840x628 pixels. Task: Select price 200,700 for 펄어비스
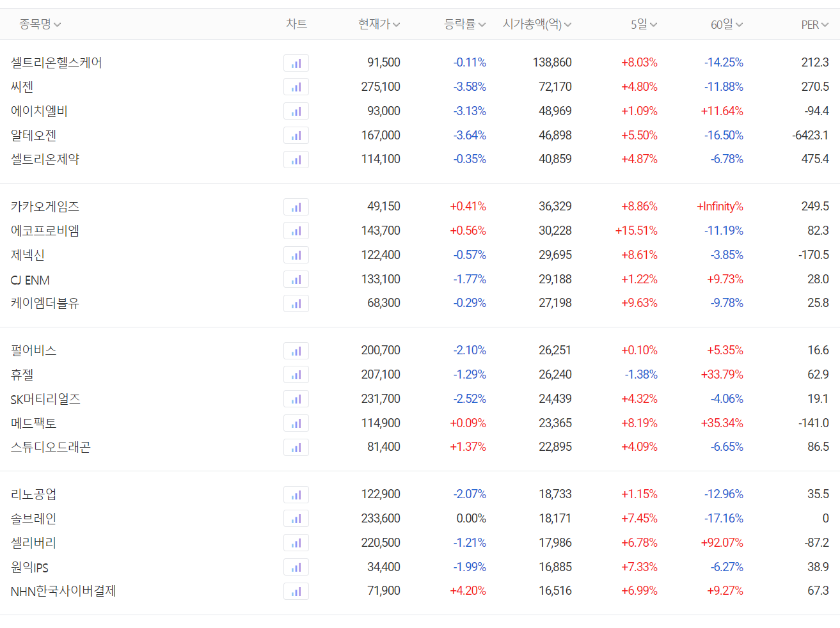point(381,350)
